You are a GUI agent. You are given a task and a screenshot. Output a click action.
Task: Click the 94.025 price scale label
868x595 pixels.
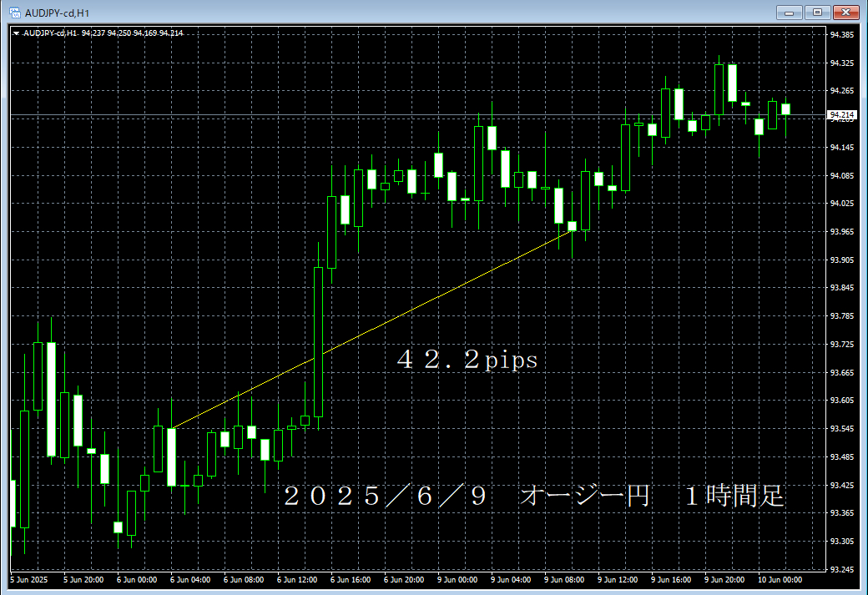[842, 204]
